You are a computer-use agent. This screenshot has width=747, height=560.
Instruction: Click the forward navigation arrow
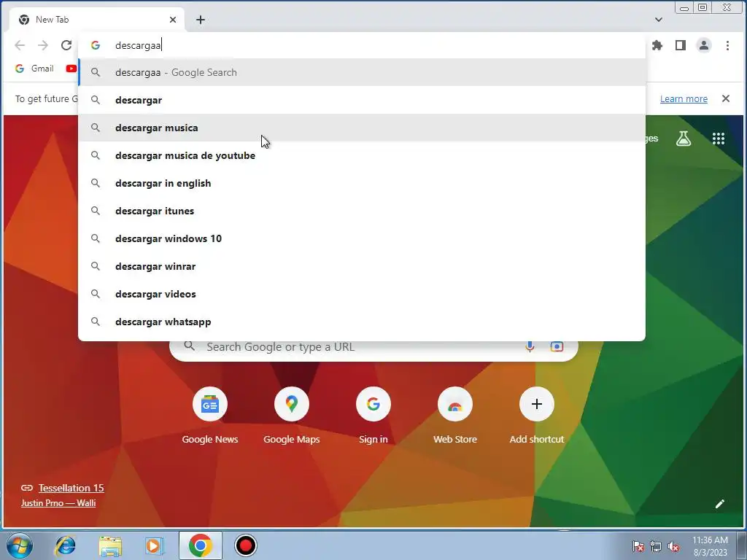tap(43, 45)
